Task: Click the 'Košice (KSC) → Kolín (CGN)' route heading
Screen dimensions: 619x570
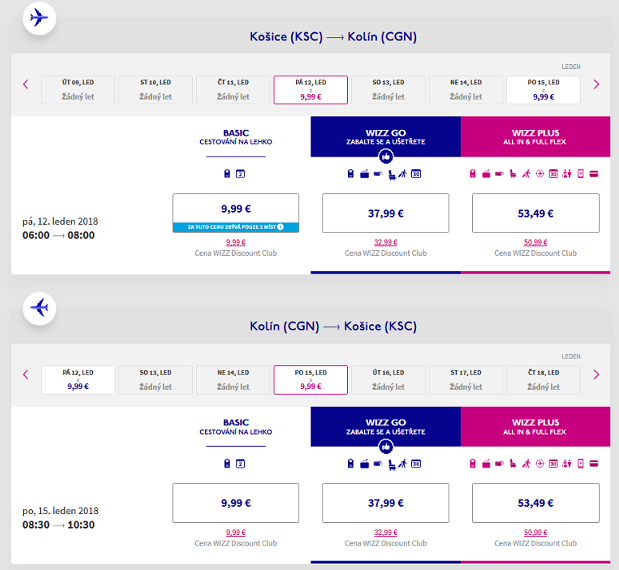Action: click(333, 37)
